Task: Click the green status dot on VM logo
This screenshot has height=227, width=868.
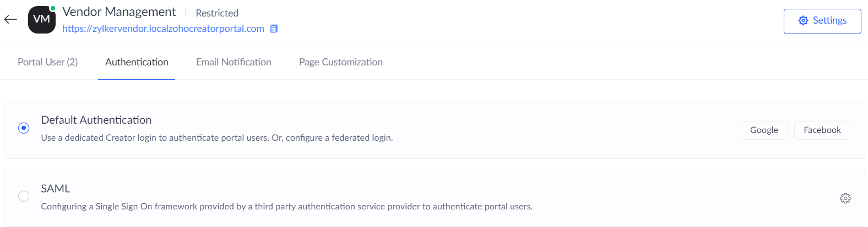Action: point(53,8)
